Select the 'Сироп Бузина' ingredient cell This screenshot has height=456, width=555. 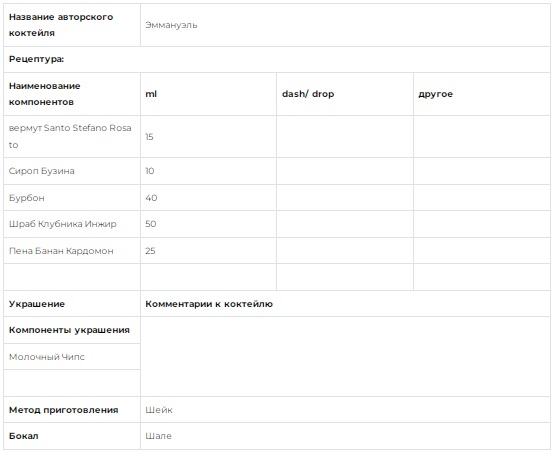(x=72, y=171)
